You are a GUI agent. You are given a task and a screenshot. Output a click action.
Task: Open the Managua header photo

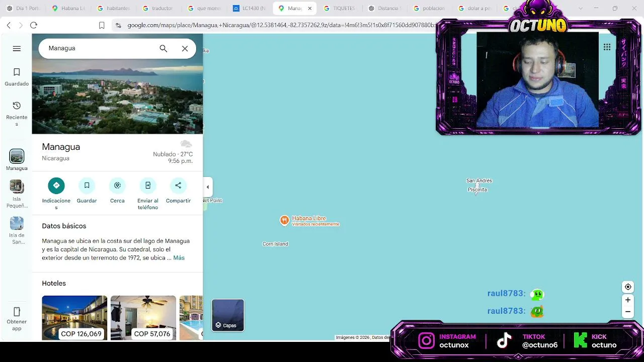(x=117, y=83)
